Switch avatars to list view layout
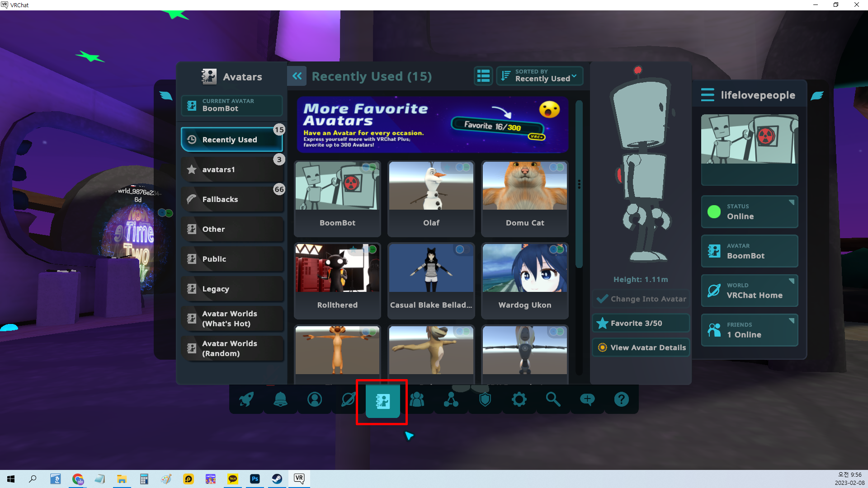This screenshot has height=488, width=868. pyautogui.click(x=483, y=76)
